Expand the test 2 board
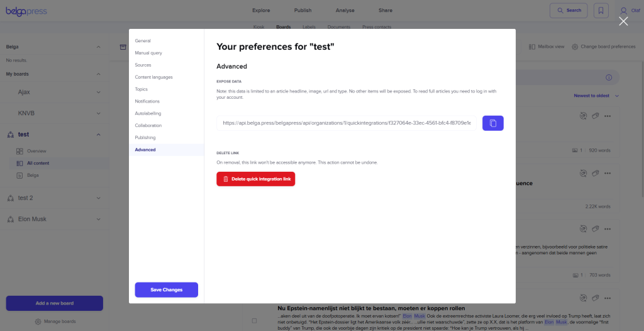Viewport: 644px width, 331px height. (x=98, y=198)
